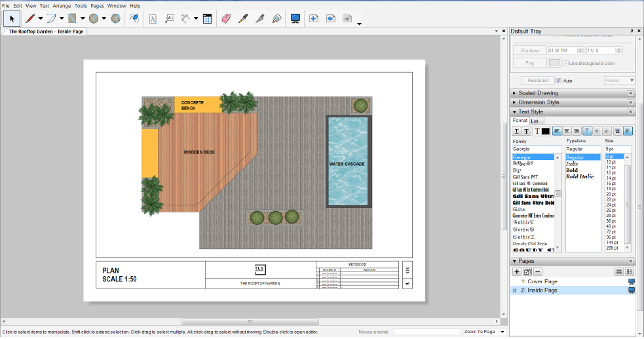Anchor text to top
The width and height of the screenshot is (644, 339).
[587, 131]
